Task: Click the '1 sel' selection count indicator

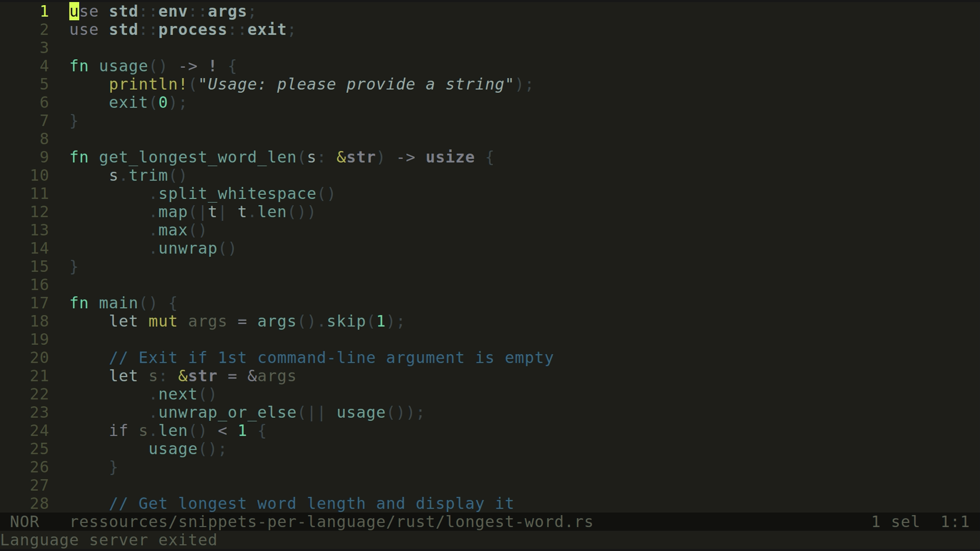Action: coord(895,522)
